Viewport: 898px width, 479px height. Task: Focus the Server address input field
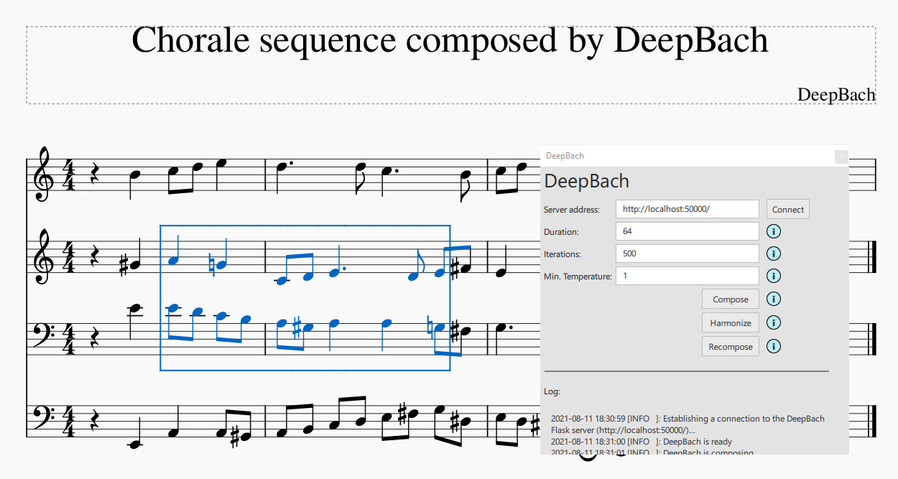point(687,209)
